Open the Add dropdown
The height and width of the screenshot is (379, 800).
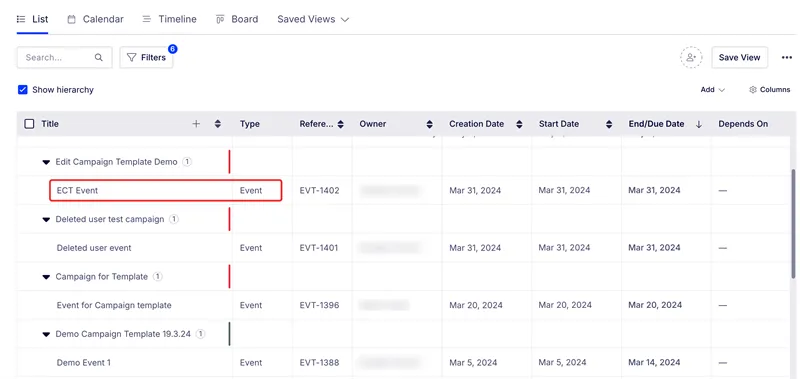(712, 90)
